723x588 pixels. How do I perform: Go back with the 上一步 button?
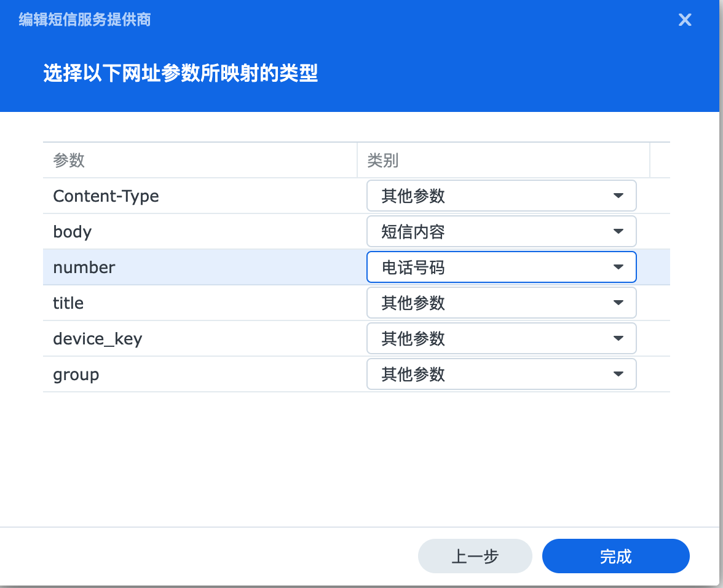(475, 556)
